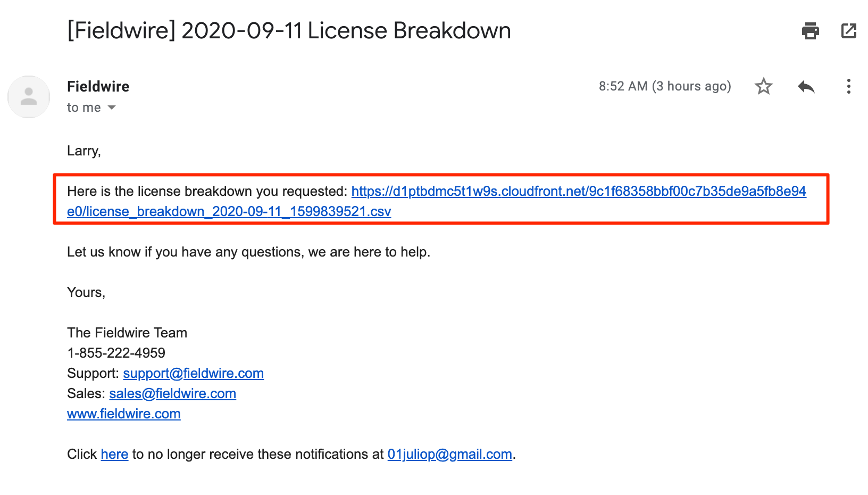
Task: Print this email with the printer icon
Action: click(x=810, y=31)
